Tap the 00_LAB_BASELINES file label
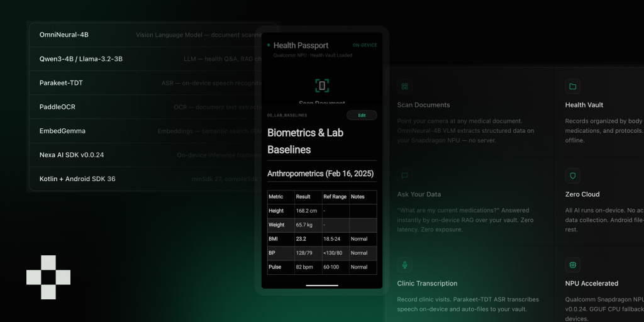Screen dimensions: 644x322 [x=287, y=116]
